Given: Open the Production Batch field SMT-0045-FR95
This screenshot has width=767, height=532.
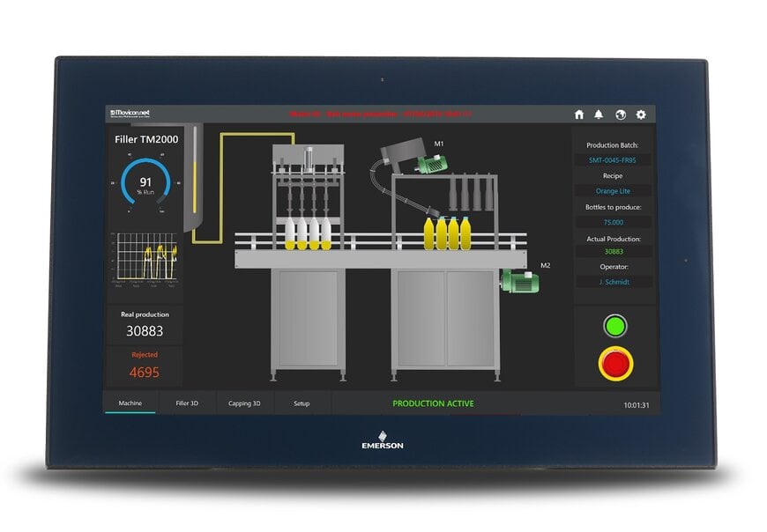Looking at the screenshot, I should point(613,160).
